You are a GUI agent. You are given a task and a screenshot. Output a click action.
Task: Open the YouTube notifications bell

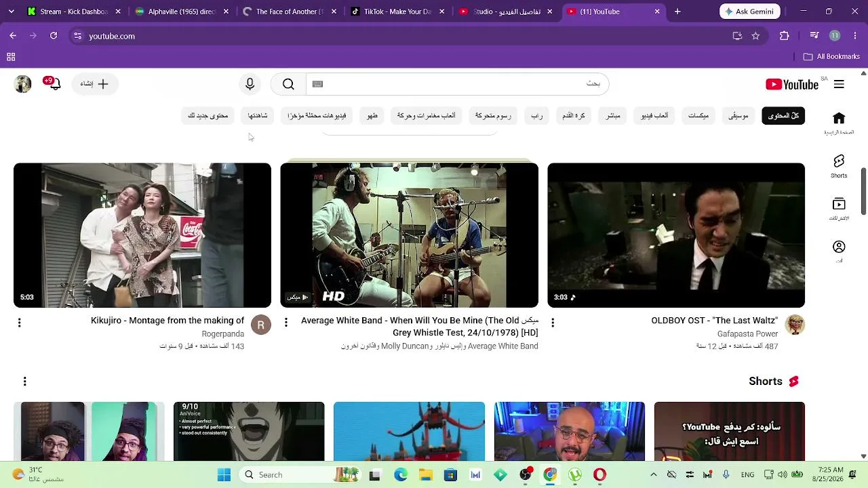54,83
